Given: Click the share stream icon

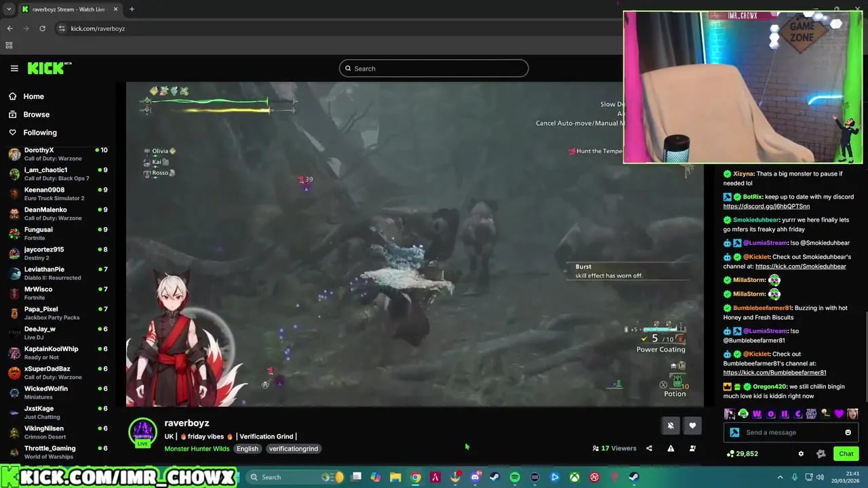Looking at the screenshot, I should [x=649, y=448].
